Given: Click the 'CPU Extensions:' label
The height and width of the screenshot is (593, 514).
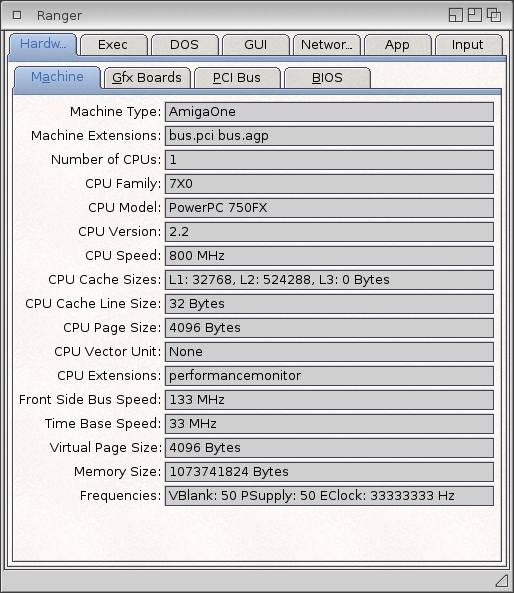Looking at the screenshot, I should coord(109,376).
